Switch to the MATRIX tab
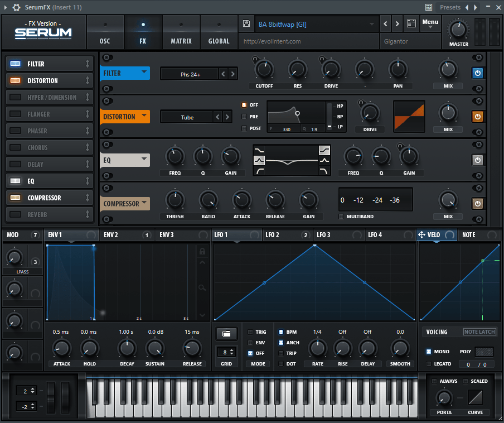 point(181,33)
